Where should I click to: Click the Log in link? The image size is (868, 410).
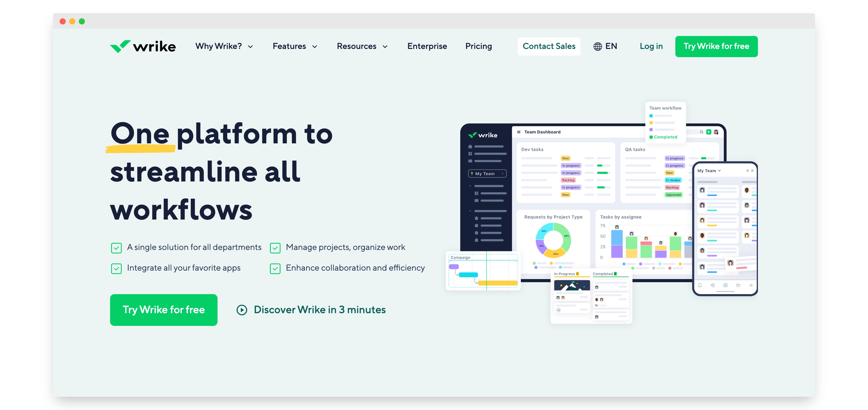click(x=651, y=45)
